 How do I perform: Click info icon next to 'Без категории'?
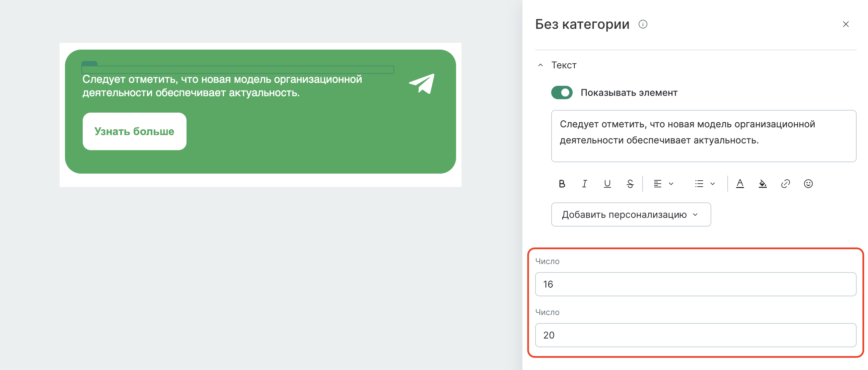click(643, 24)
